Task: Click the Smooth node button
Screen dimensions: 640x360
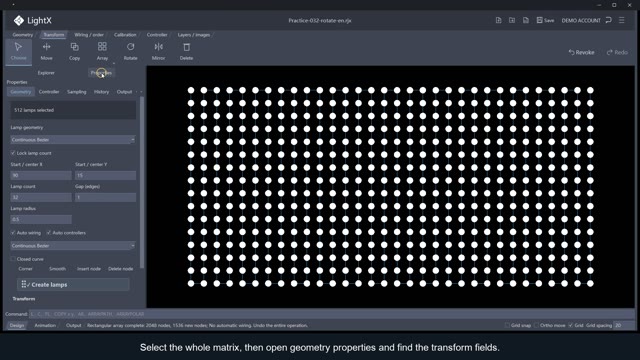Action: (58, 269)
